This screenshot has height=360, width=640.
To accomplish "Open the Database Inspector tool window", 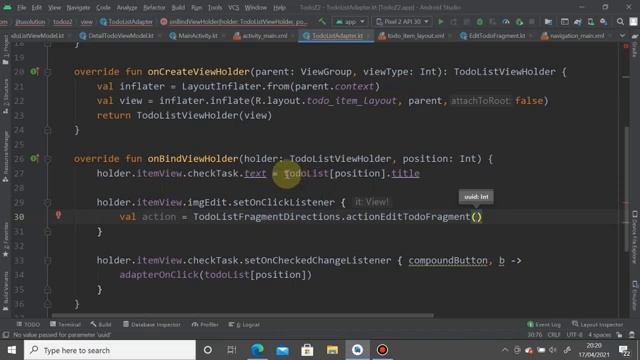I will pyautogui.click(x=151, y=324).
